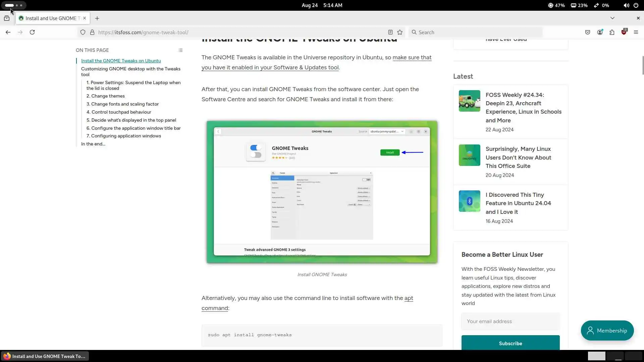The image size is (644, 362).
Task: Toggle Reader View icon in address bar
Action: coord(390,32)
